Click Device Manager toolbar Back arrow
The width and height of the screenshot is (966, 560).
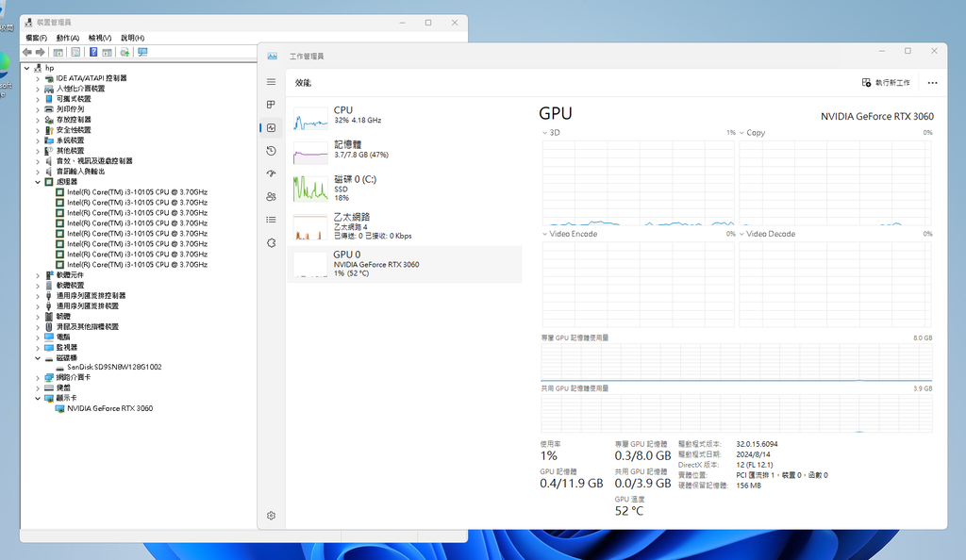pyautogui.click(x=27, y=52)
